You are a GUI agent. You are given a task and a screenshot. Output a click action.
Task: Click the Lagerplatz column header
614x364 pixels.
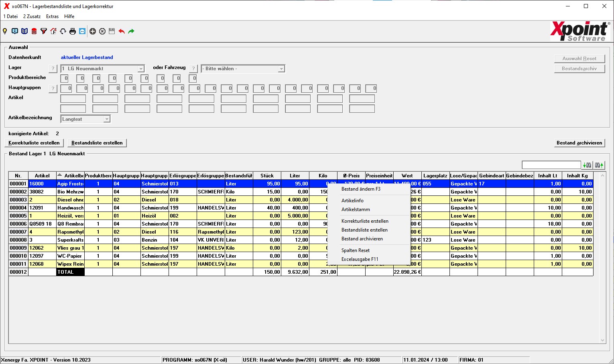coord(435,176)
